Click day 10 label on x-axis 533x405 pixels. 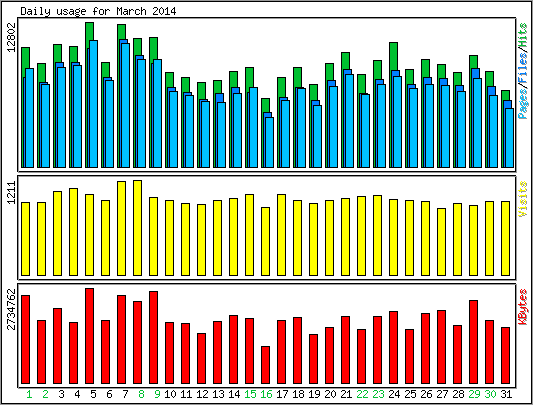click(x=170, y=394)
